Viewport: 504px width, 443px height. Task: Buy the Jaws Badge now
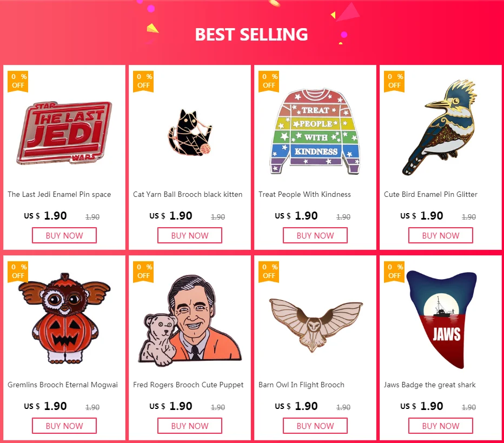pos(441,426)
